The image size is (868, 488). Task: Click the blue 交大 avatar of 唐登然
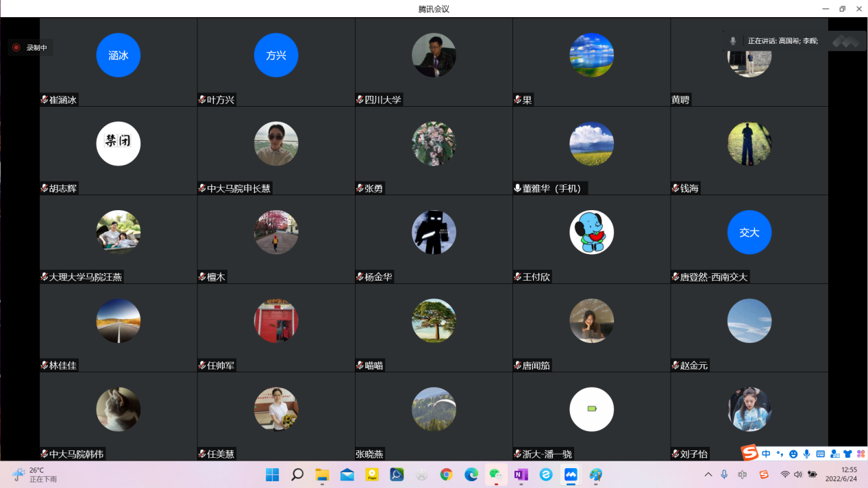(749, 232)
